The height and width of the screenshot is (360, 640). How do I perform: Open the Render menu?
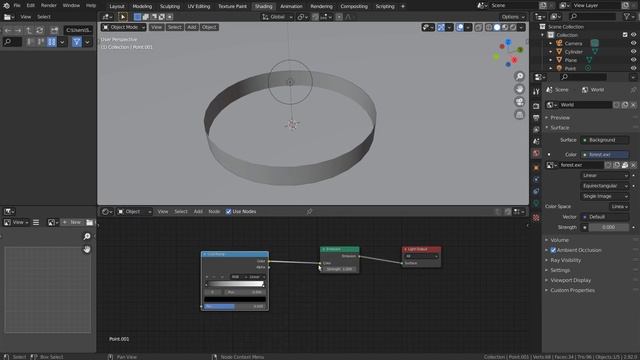(x=49, y=6)
